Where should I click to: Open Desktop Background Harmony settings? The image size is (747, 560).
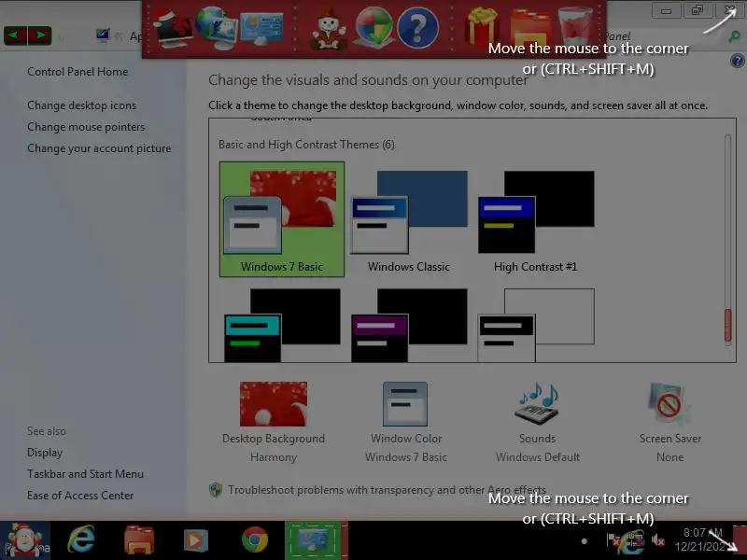pos(274,423)
